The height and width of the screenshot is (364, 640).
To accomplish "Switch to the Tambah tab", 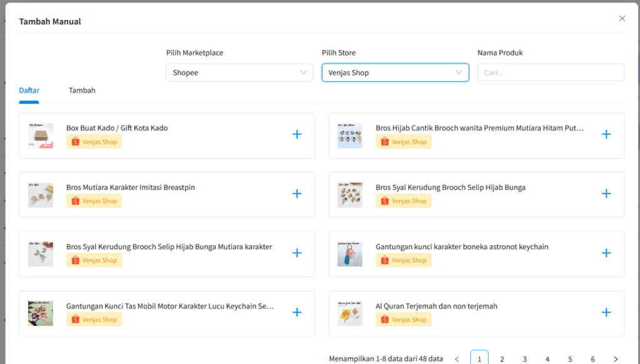I will click(x=82, y=90).
